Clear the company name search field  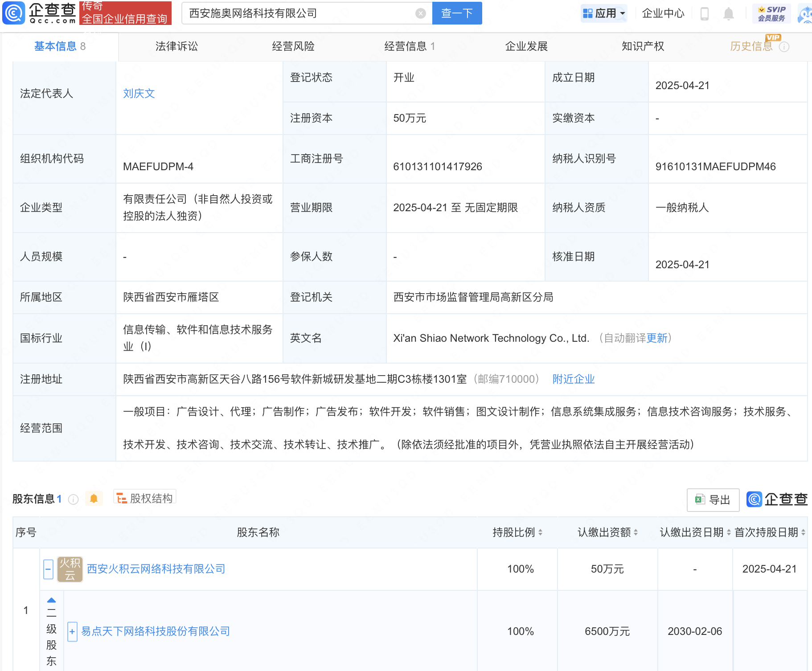pyautogui.click(x=420, y=13)
